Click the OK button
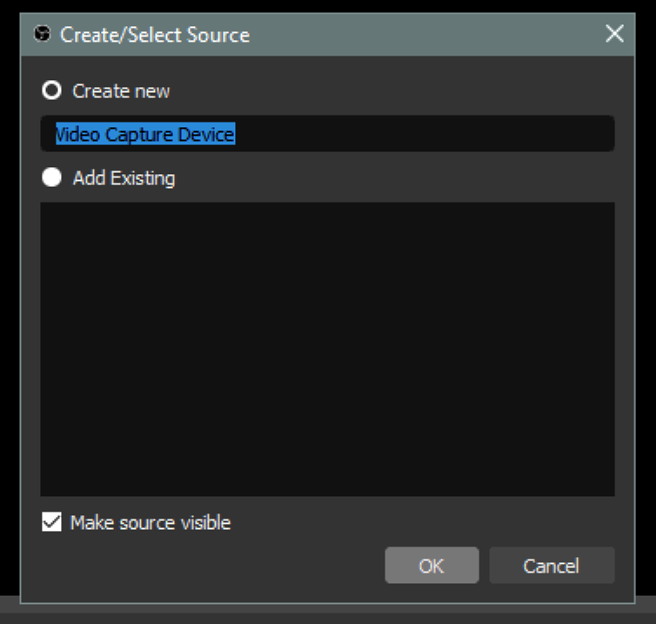Image resolution: width=656 pixels, height=624 pixels. [431, 565]
